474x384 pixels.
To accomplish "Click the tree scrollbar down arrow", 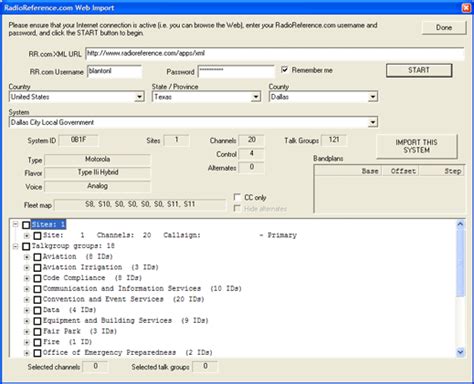I will click(460, 352).
